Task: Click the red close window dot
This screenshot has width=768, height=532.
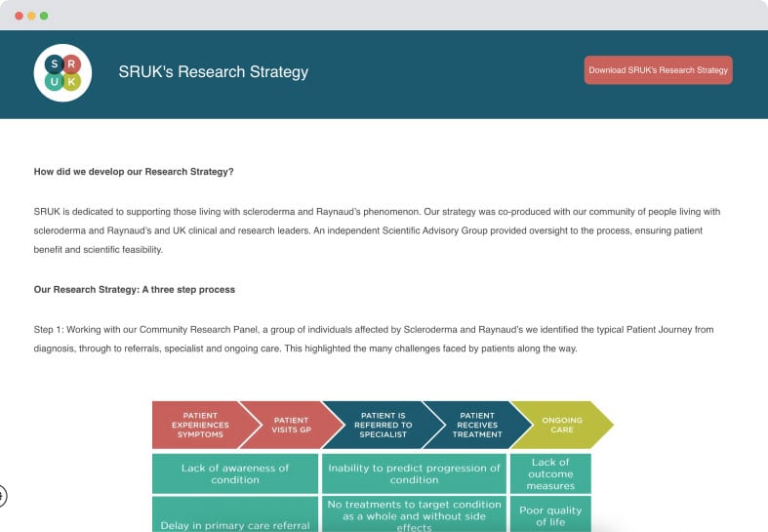Action: [x=20, y=16]
